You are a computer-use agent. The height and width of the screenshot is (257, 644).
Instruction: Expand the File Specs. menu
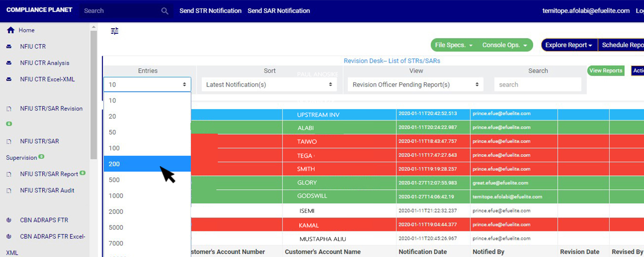tap(454, 45)
